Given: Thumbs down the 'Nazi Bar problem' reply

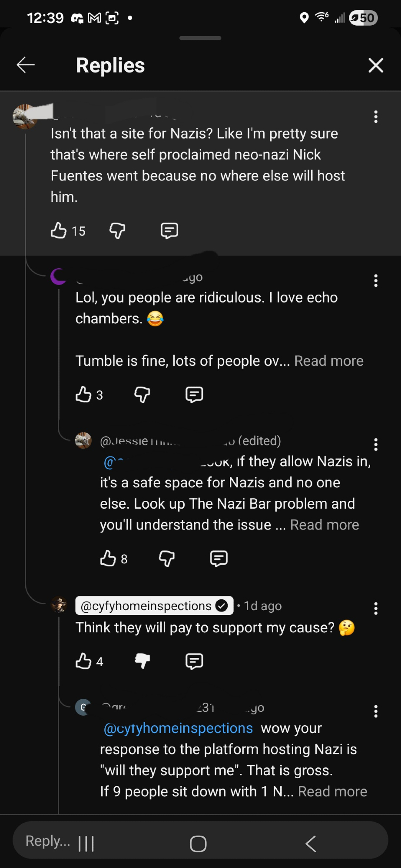Looking at the screenshot, I should click(x=167, y=559).
